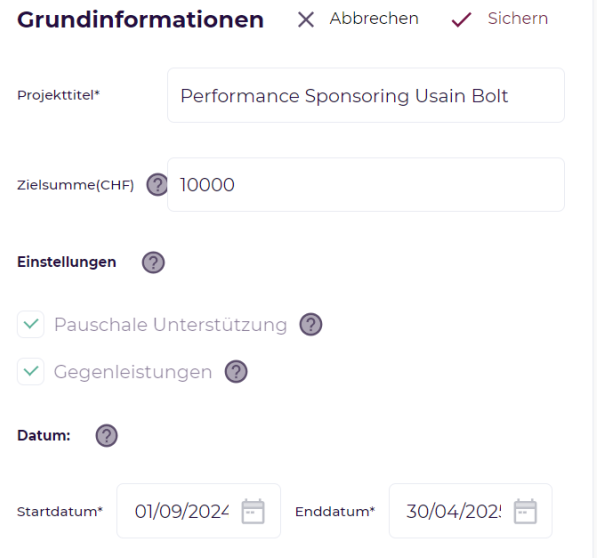
Task: Open the Pauschale Unterstützung help icon
Action: pos(311,324)
